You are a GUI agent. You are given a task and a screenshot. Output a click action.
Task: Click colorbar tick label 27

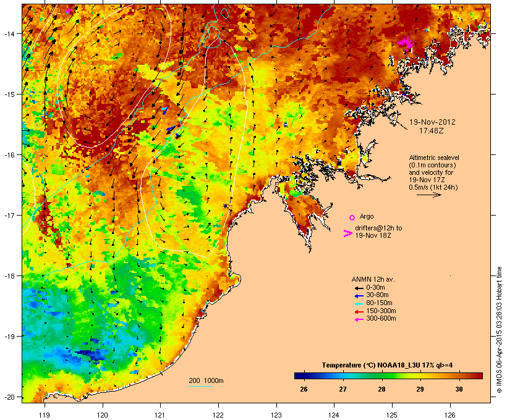pyautogui.click(x=343, y=389)
